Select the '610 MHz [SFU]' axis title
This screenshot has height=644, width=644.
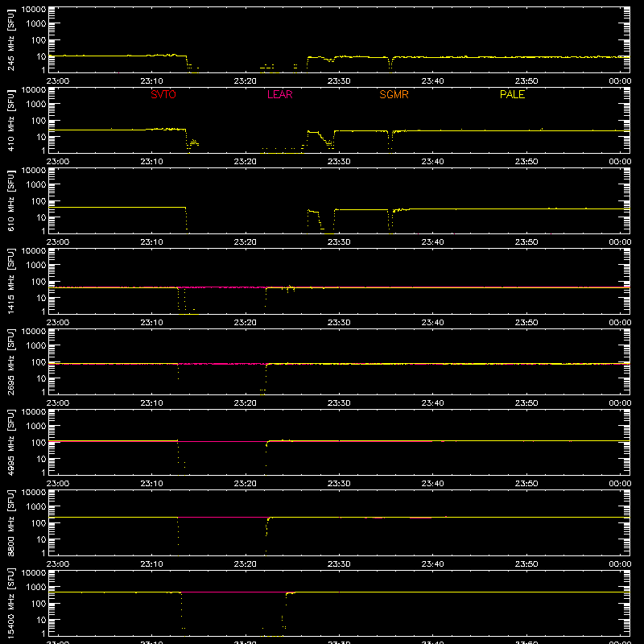point(10,200)
